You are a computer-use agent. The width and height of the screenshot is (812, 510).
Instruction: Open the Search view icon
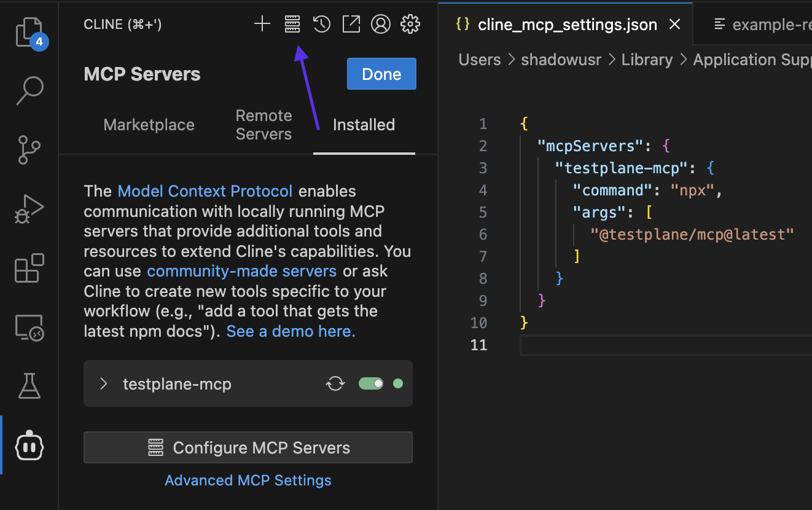coord(29,90)
